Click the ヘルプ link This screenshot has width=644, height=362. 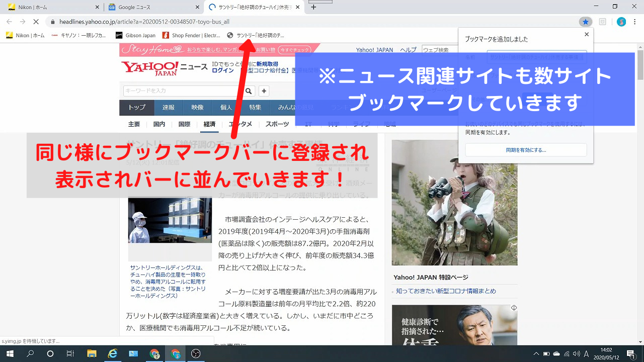pos(408,50)
